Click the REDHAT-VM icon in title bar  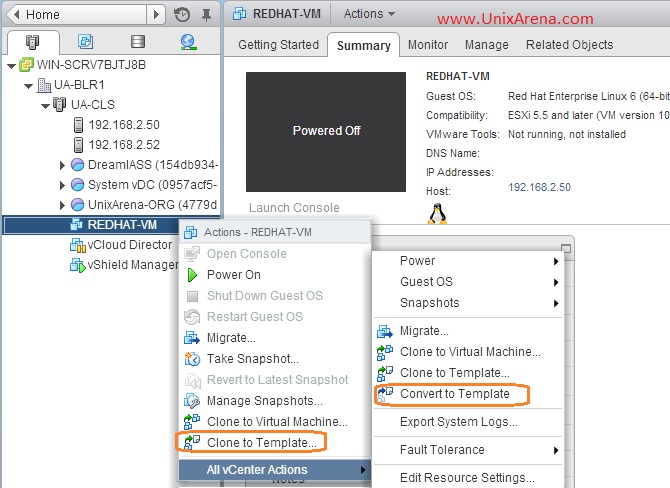239,14
